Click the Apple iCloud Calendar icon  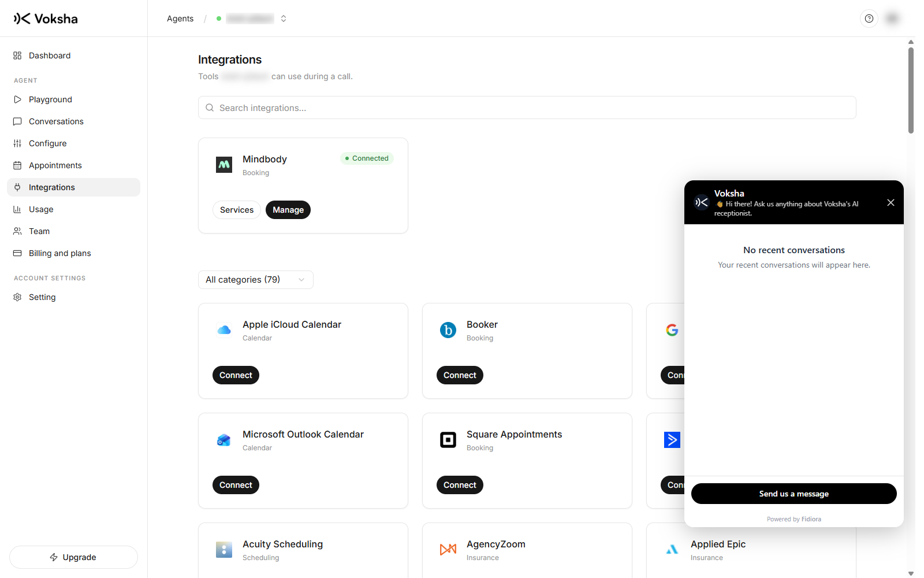224,330
